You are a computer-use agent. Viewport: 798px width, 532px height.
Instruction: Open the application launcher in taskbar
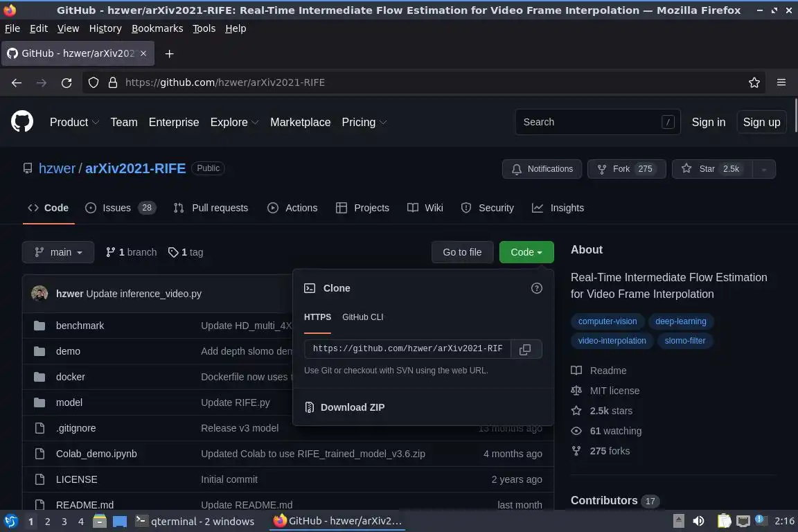pos(10,521)
